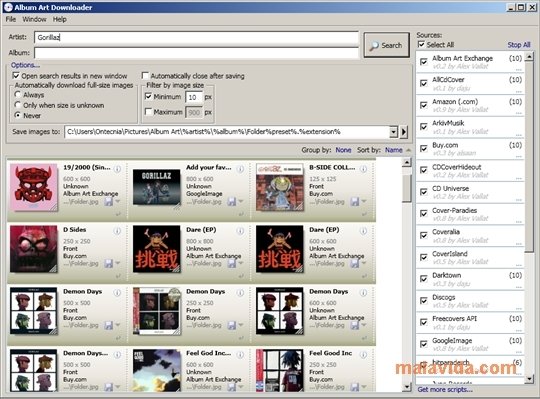This screenshot has width=540, height=399.
Task: Open save options dropdown for Add your fav
Action: tap(241, 201)
